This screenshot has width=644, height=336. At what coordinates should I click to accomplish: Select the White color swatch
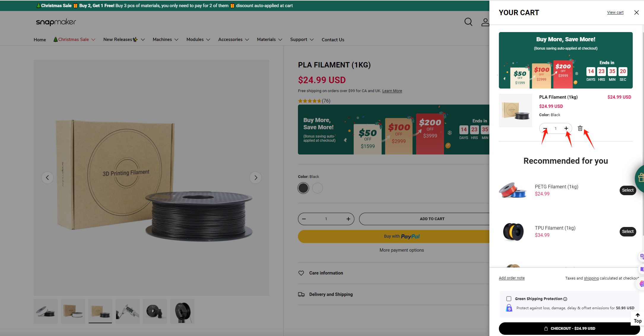pos(318,188)
